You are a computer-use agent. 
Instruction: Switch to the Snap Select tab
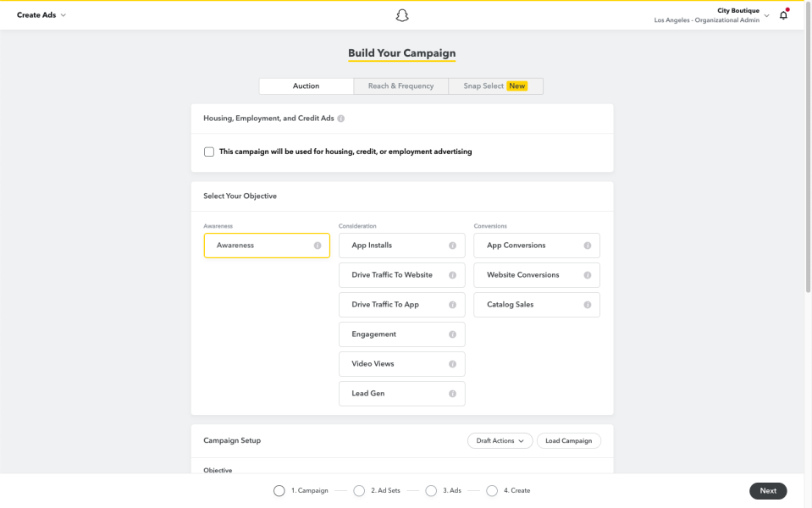coord(495,86)
